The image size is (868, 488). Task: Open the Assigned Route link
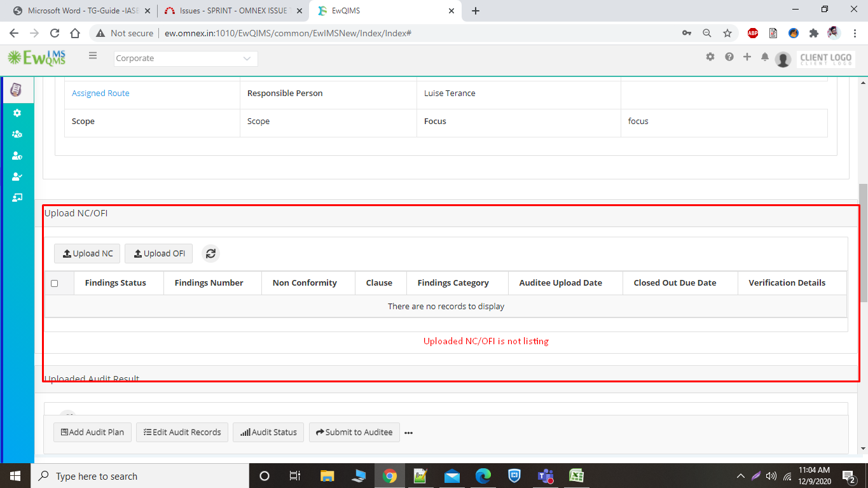click(100, 93)
